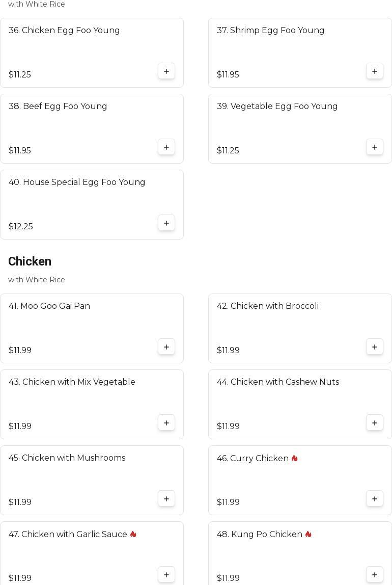Click the Chicken section heading
The height and width of the screenshot is (585, 392).
[x=30, y=261]
